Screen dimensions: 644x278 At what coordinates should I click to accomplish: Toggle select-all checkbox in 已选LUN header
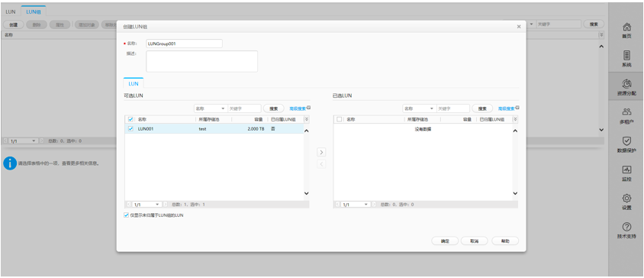pos(340,119)
